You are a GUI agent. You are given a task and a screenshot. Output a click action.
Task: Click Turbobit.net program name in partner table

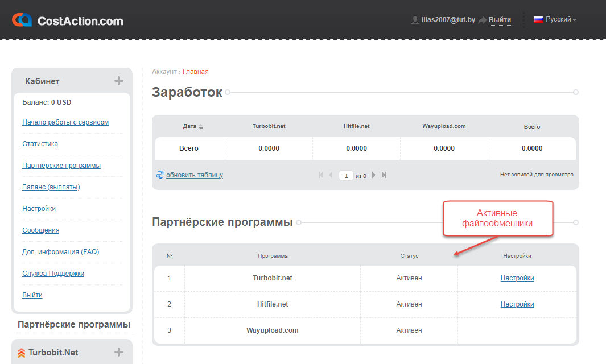tap(273, 278)
